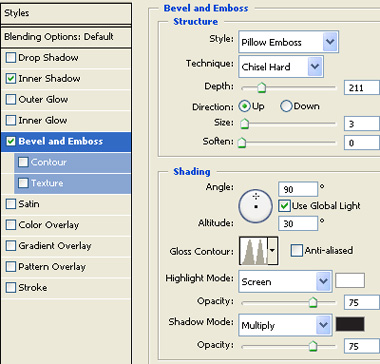The image size is (380, 364).
Task: Enable the Drop Shadow checkbox
Action: (x=11, y=58)
